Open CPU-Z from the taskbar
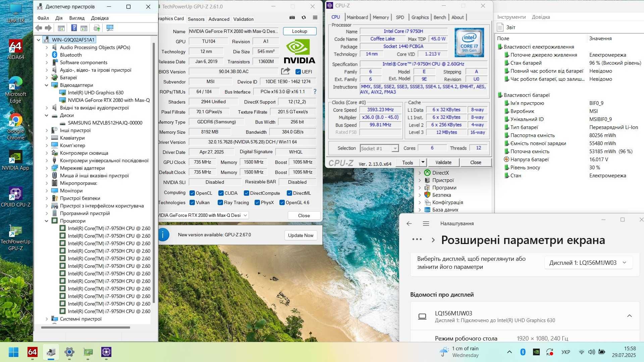This screenshot has width=644, height=362. [x=106, y=352]
